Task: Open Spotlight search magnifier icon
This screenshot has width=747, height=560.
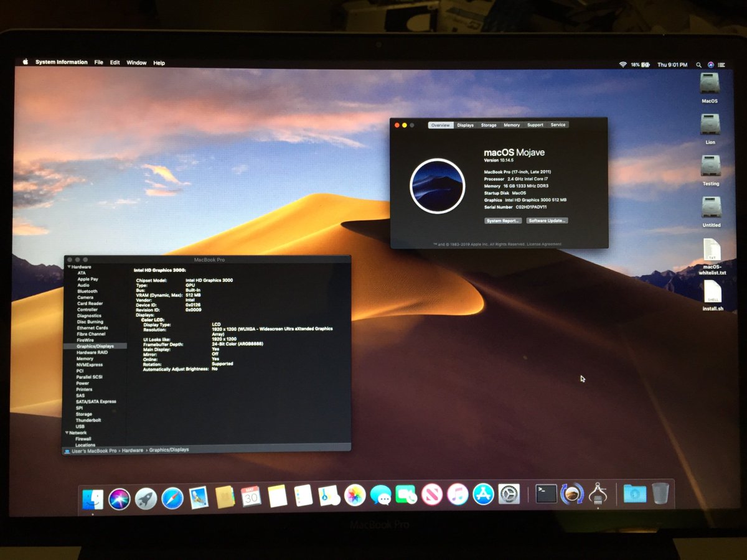Action: [698, 65]
